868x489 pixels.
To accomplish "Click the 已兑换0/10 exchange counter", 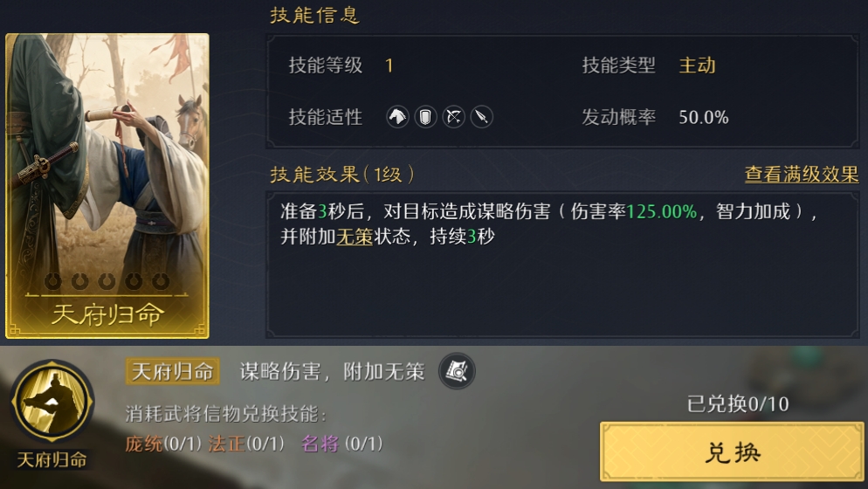I will coord(738,404).
